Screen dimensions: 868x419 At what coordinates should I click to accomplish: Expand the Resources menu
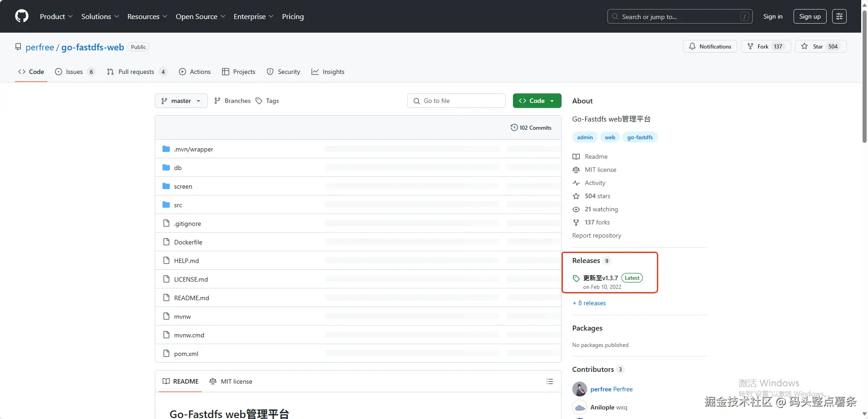(x=148, y=16)
